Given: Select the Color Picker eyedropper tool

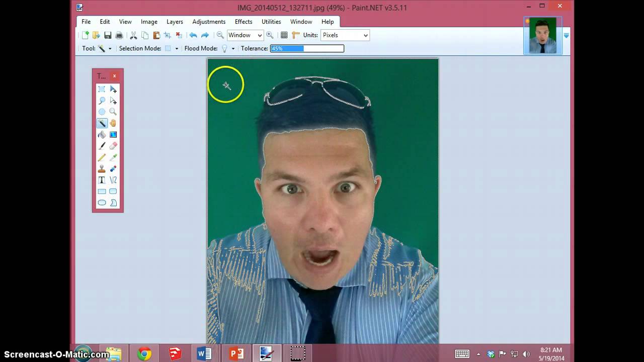Looking at the screenshot, I should pos(113,157).
